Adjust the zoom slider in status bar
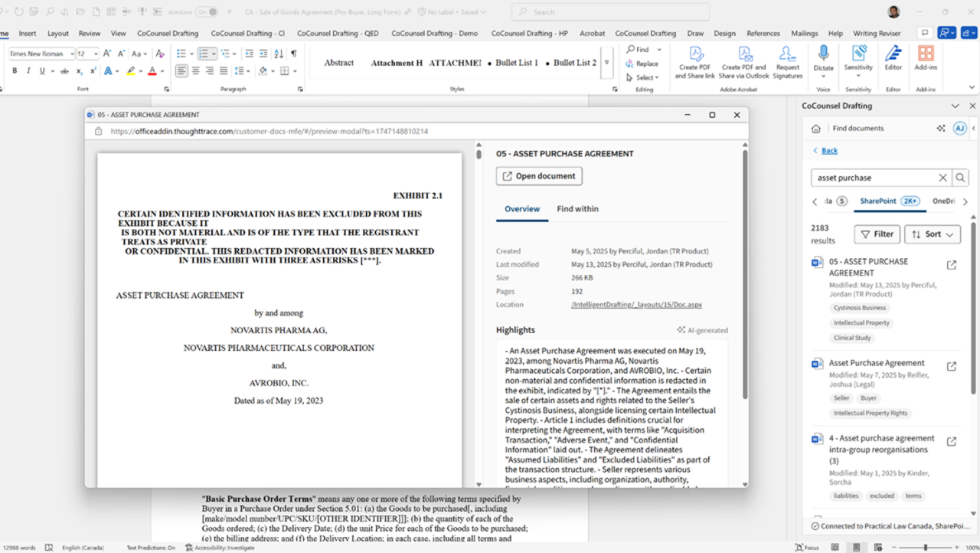The width and height of the screenshot is (980, 553). [x=926, y=548]
